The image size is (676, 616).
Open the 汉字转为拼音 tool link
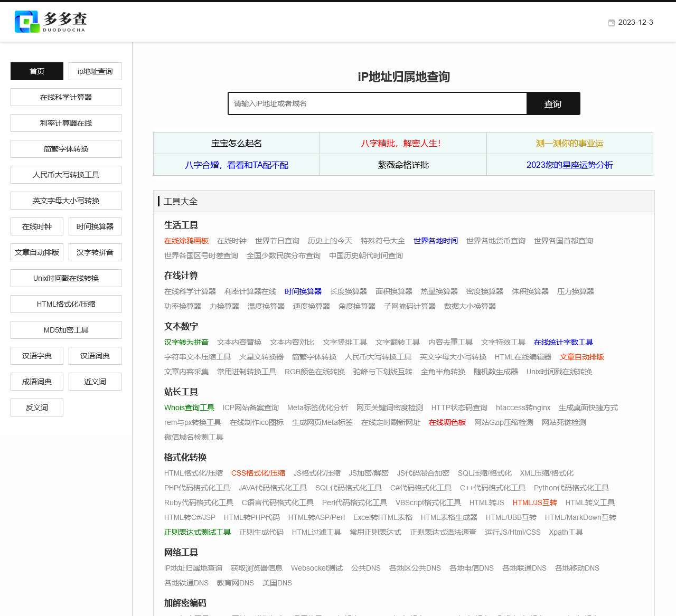click(186, 342)
